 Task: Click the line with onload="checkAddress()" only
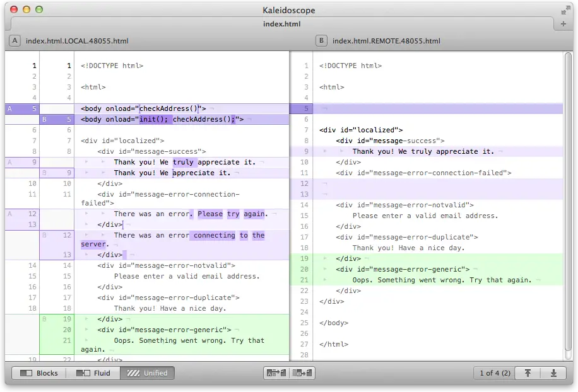[x=143, y=108]
